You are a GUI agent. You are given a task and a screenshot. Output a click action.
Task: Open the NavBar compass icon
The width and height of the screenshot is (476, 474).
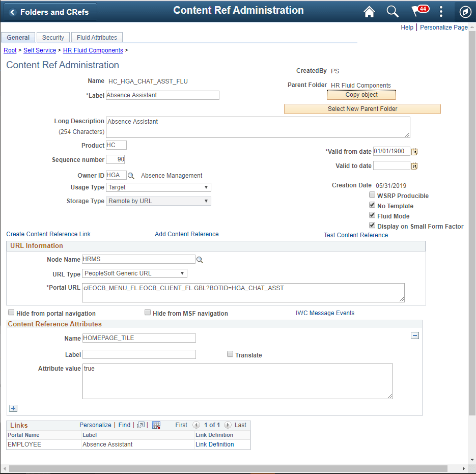pyautogui.click(x=465, y=11)
